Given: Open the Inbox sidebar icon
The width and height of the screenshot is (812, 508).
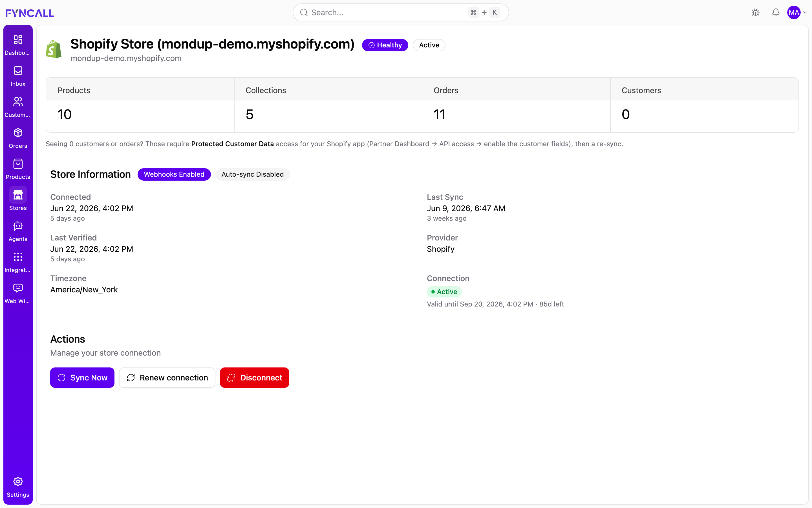Looking at the screenshot, I should [x=18, y=71].
